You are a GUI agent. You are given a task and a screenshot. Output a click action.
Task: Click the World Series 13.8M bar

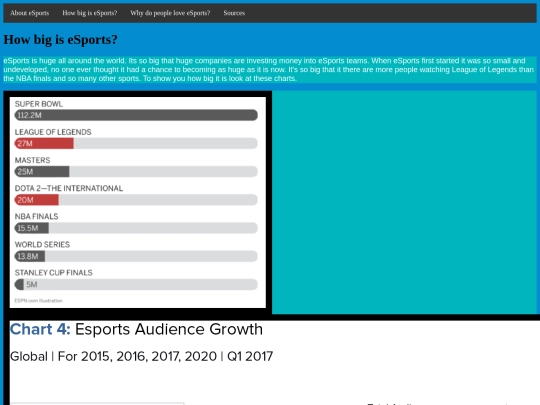[30, 256]
